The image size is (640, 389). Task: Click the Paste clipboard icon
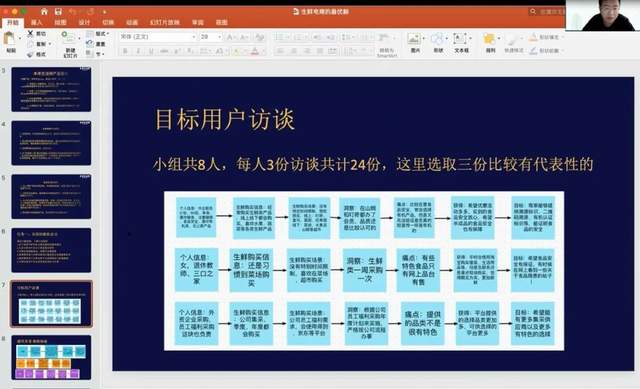[10, 39]
